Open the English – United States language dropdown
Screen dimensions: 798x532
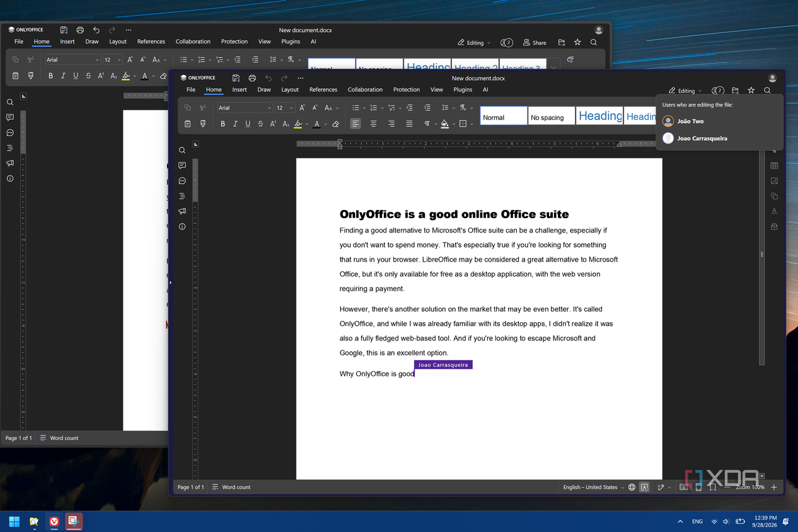(x=594, y=487)
